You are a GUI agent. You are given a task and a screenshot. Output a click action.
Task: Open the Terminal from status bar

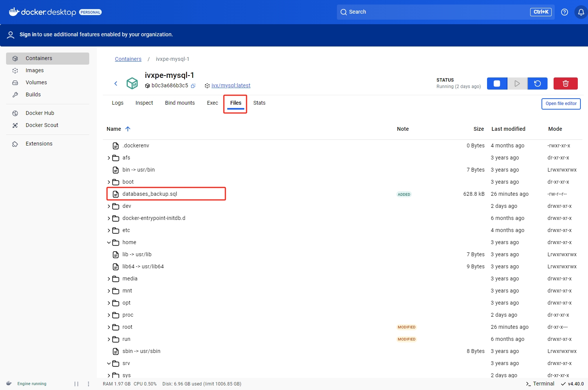click(540, 384)
